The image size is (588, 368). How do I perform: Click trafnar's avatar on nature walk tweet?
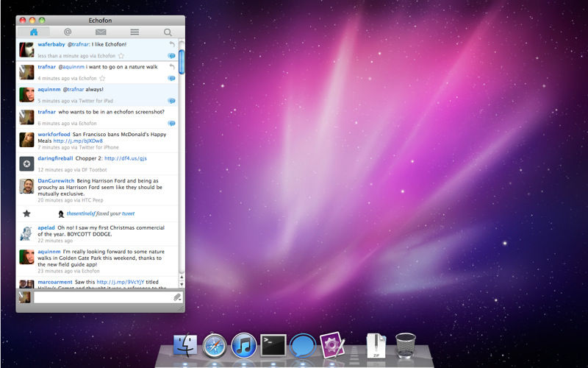[x=26, y=72]
